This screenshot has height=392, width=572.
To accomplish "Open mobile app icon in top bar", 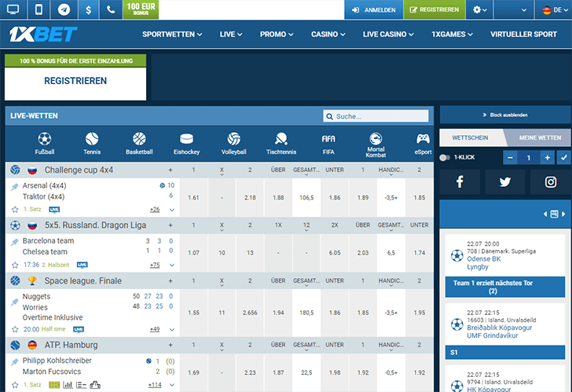I will click(x=38, y=9).
